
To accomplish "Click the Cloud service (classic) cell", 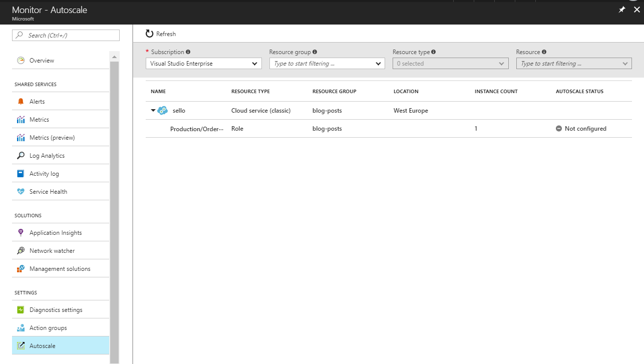I will [x=261, y=111].
